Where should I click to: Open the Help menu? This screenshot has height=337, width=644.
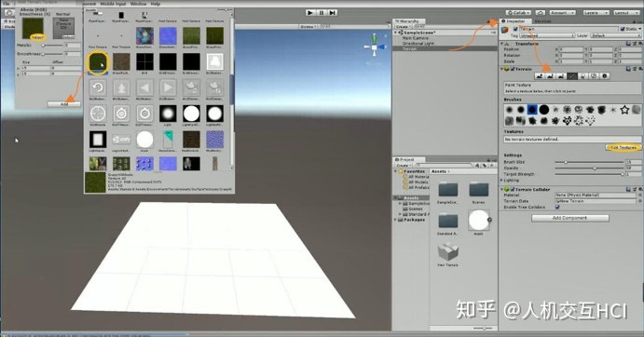pyautogui.click(x=156, y=4)
